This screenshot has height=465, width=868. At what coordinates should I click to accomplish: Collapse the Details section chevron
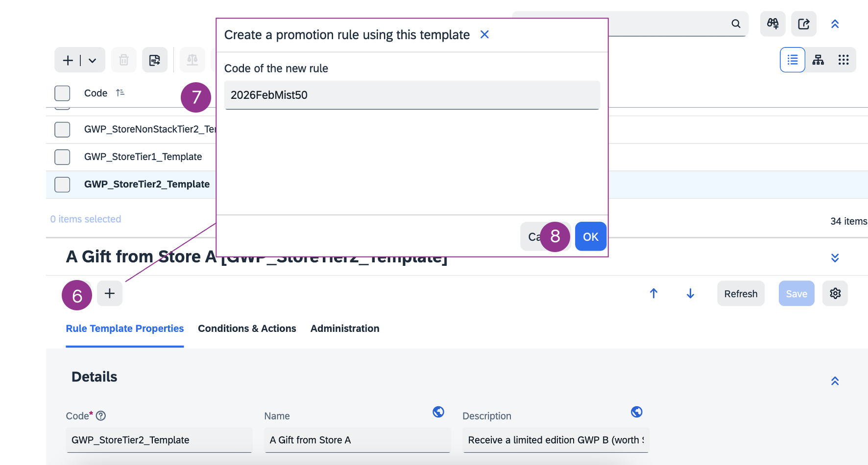(835, 381)
